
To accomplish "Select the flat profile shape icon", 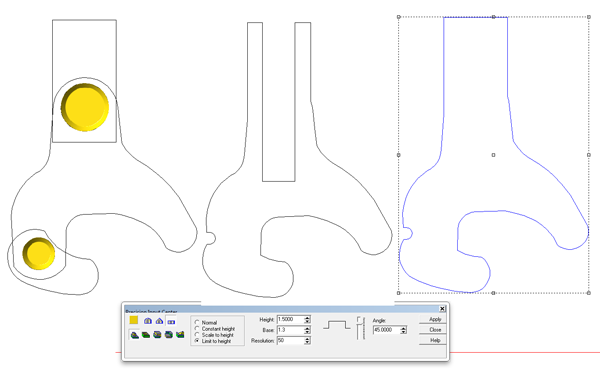I will [x=171, y=322].
